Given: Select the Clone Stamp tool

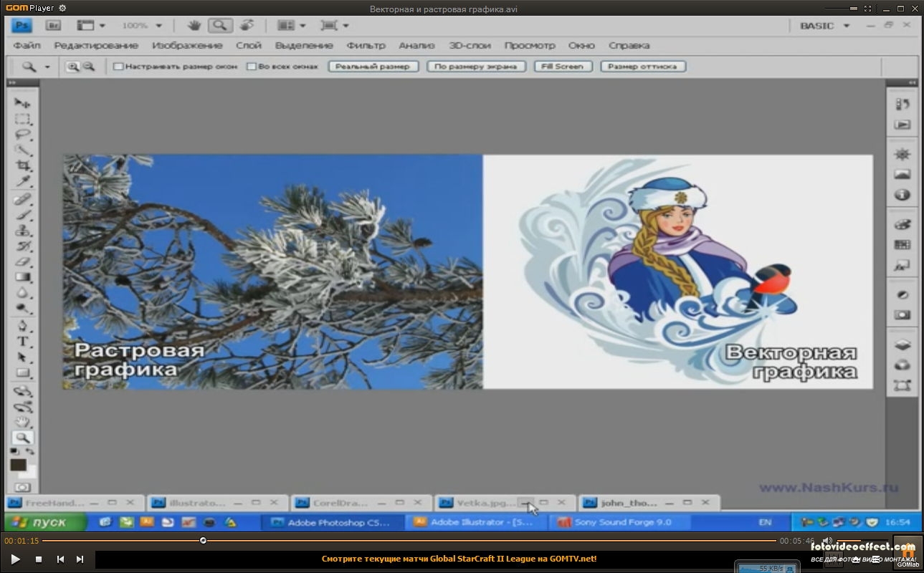Looking at the screenshot, I should 23,231.
